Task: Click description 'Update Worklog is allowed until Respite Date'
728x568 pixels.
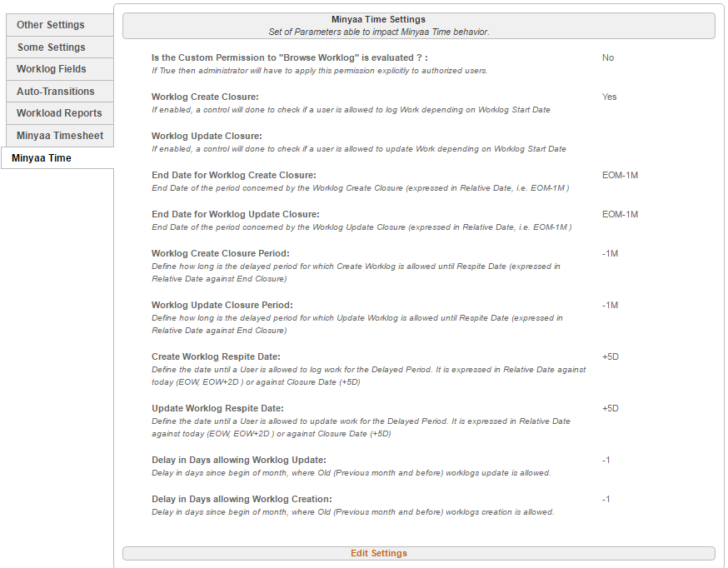Action: pyautogui.click(x=357, y=324)
